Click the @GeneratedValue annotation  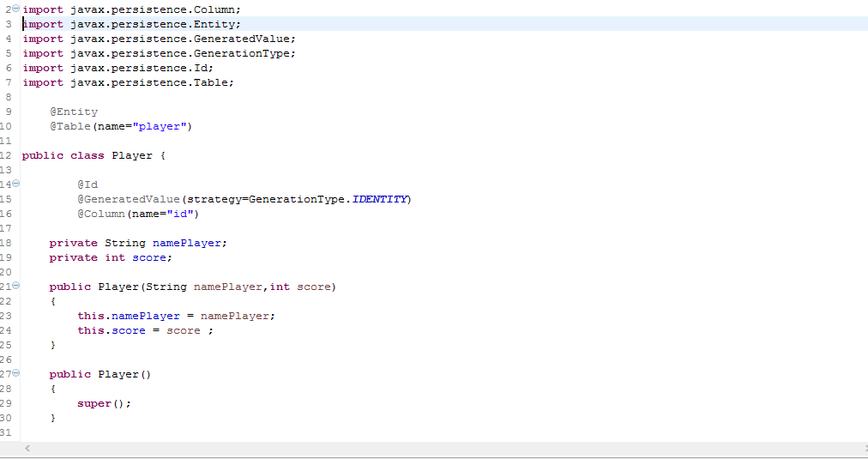point(129,199)
